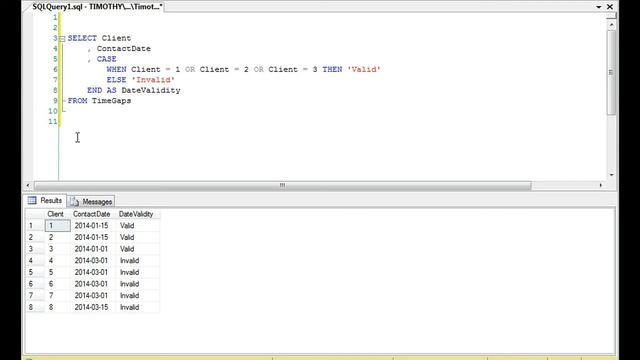Select the SQLQuery1.sql document tab
The width and height of the screenshot is (640, 360).
click(97, 7)
